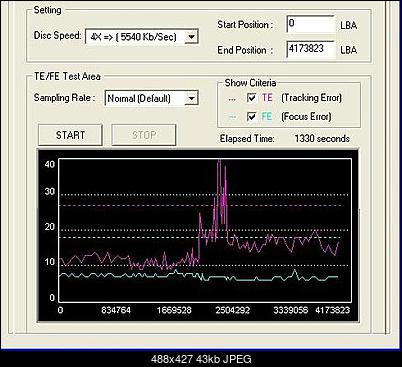Click the '(Tracking Error)' text
402x367 pixels.
point(311,98)
